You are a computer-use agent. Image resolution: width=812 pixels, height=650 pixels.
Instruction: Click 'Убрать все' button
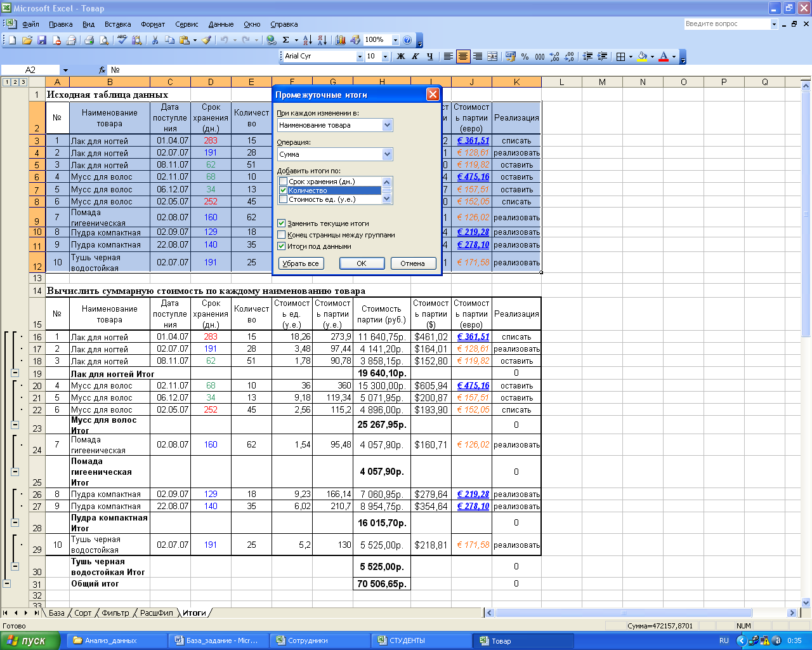click(x=301, y=263)
